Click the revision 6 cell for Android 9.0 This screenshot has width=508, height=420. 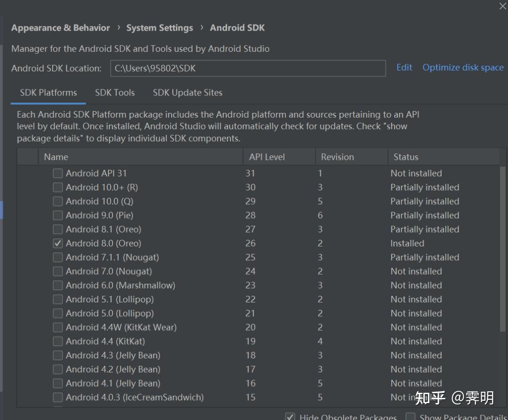coord(320,215)
